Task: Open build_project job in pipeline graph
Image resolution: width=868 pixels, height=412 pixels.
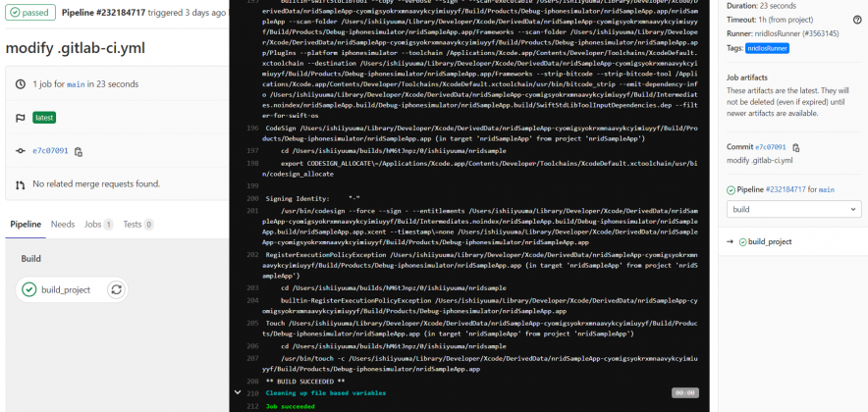Action: pyautogui.click(x=66, y=289)
